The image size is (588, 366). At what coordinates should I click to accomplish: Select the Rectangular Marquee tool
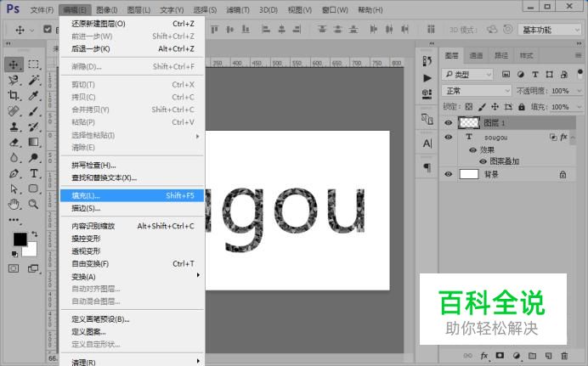(33, 65)
